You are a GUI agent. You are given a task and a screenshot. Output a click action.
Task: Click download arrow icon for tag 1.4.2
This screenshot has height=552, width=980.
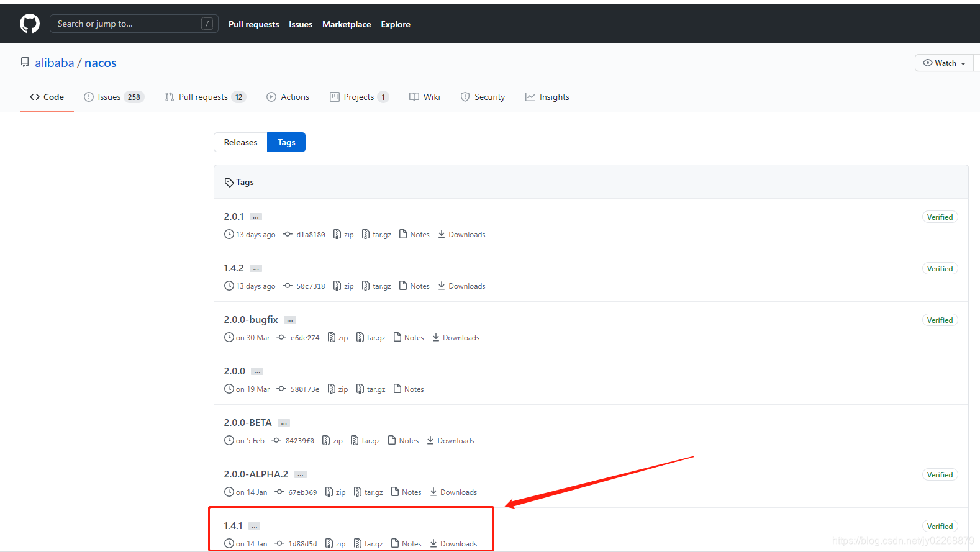point(442,286)
